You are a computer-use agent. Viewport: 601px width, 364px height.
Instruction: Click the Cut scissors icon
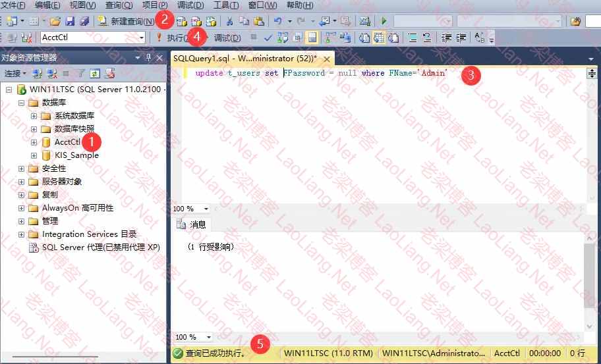tap(230, 21)
